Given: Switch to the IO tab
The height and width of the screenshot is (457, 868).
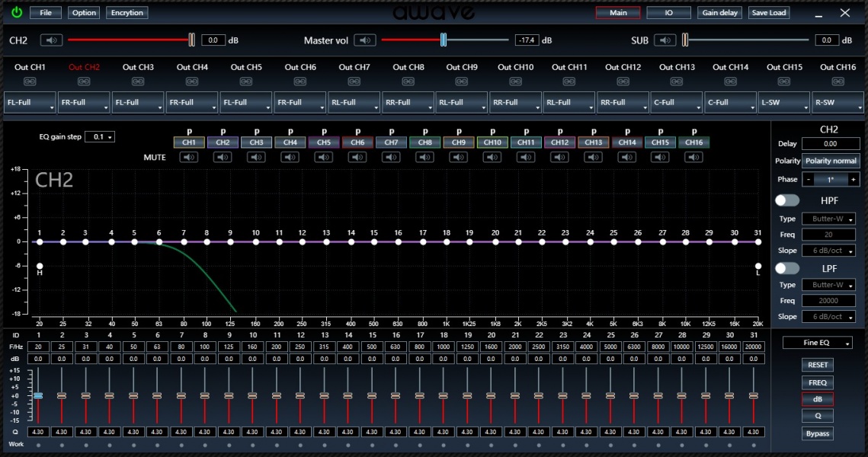Looking at the screenshot, I should click(x=668, y=13).
